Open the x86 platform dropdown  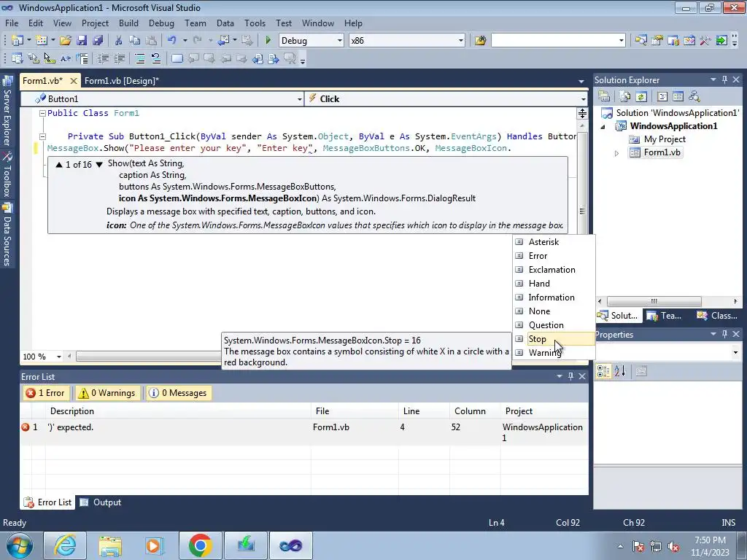[461, 41]
